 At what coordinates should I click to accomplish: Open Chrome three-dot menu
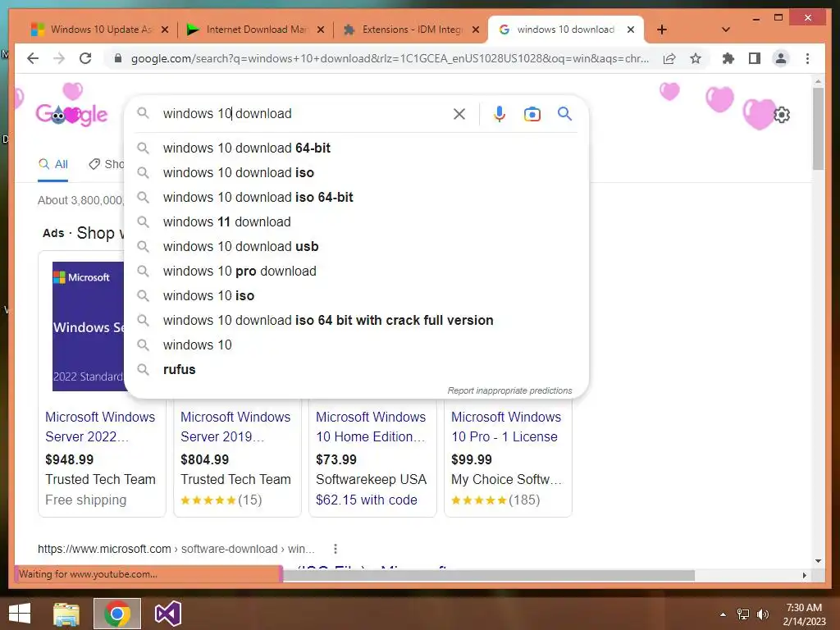(807, 58)
